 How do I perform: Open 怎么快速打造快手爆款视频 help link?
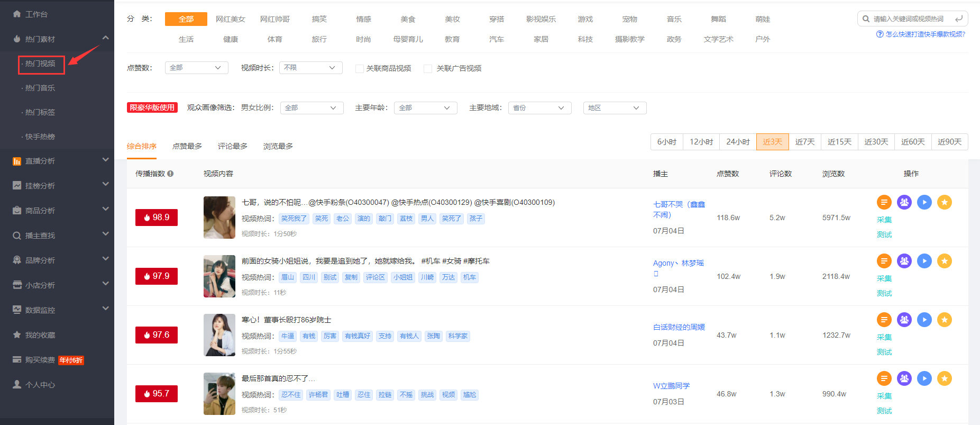click(x=925, y=34)
